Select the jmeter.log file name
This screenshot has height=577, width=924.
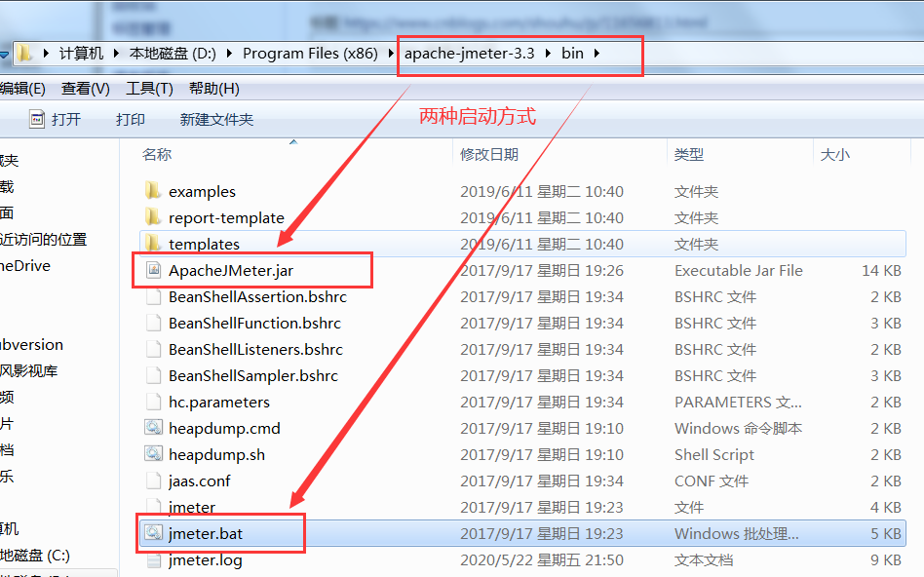tap(205, 559)
